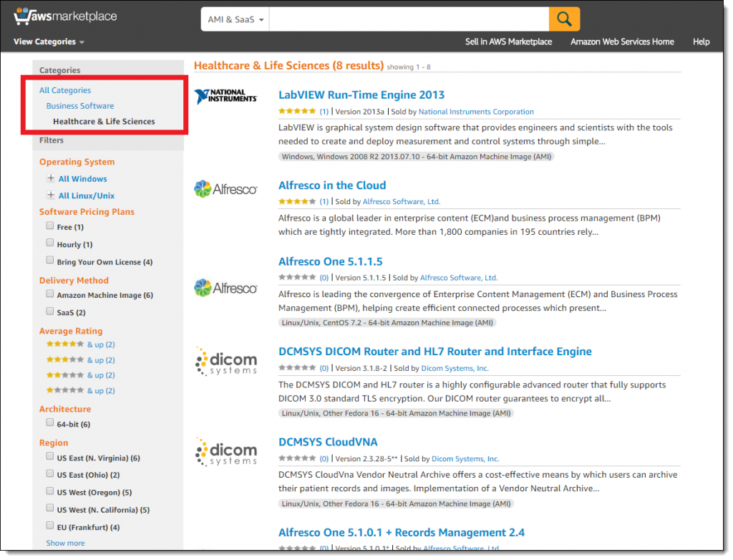Click Alfresco One 5.1.1.5 (0) review count
Image resolution: width=733 pixels, height=560 pixels.
click(x=324, y=278)
